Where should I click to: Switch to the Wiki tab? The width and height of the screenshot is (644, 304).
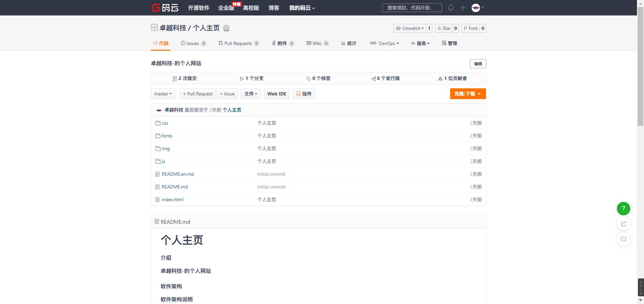[x=317, y=43]
